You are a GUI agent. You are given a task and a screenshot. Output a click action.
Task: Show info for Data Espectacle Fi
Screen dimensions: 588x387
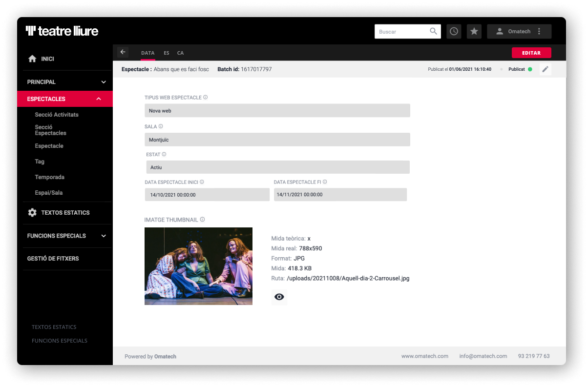(x=325, y=182)
